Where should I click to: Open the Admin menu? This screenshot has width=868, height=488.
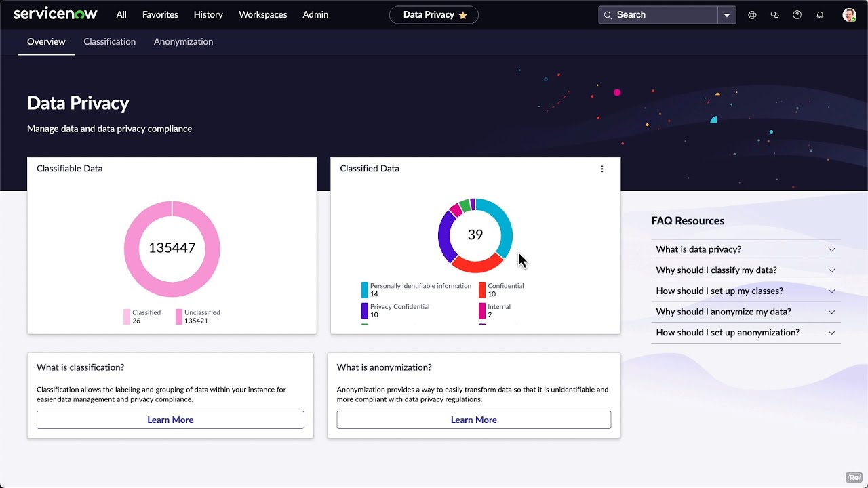[315, 14]
